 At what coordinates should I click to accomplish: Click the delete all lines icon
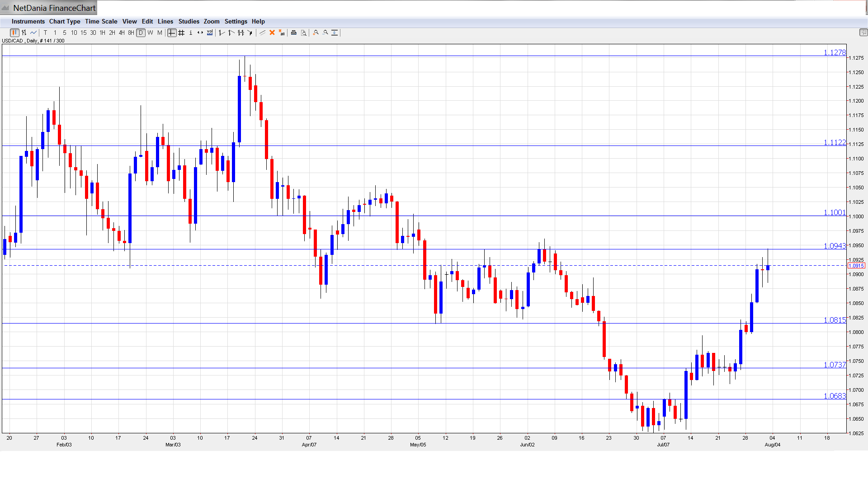click(282, 33)
